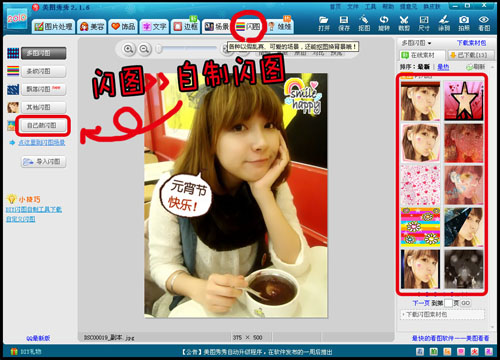The width and height of the screenshot is (500, 360).
Task: Open the 饰品 tab
Action: point(123,26)
